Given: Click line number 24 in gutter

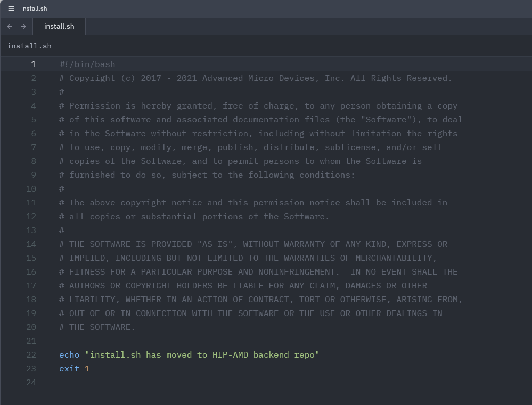Looking at the screenshot, I should pyautogui.click(x=31, y=383).
